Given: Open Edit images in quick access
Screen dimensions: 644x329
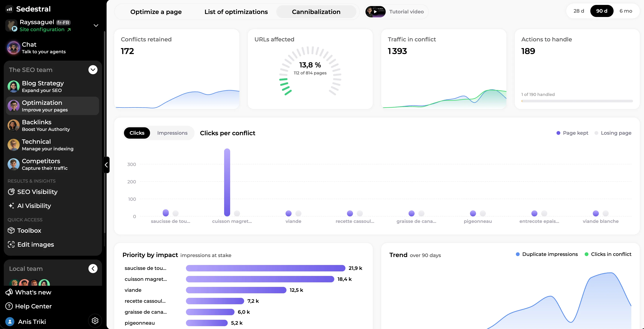Looking at the screenshot, I should [x=31, y=245].
